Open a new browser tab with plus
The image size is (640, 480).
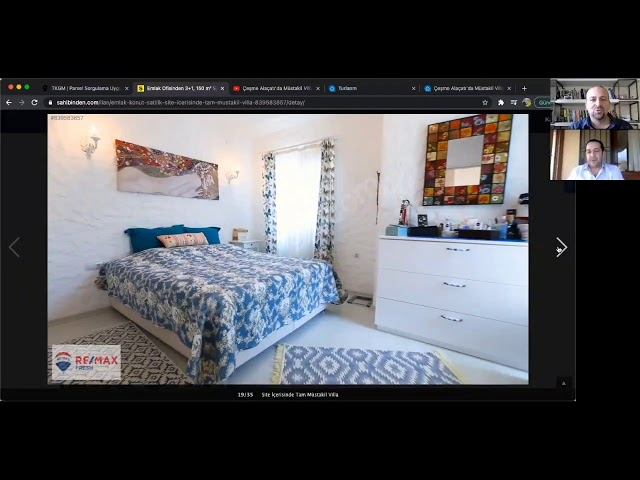tap(524, 88)
